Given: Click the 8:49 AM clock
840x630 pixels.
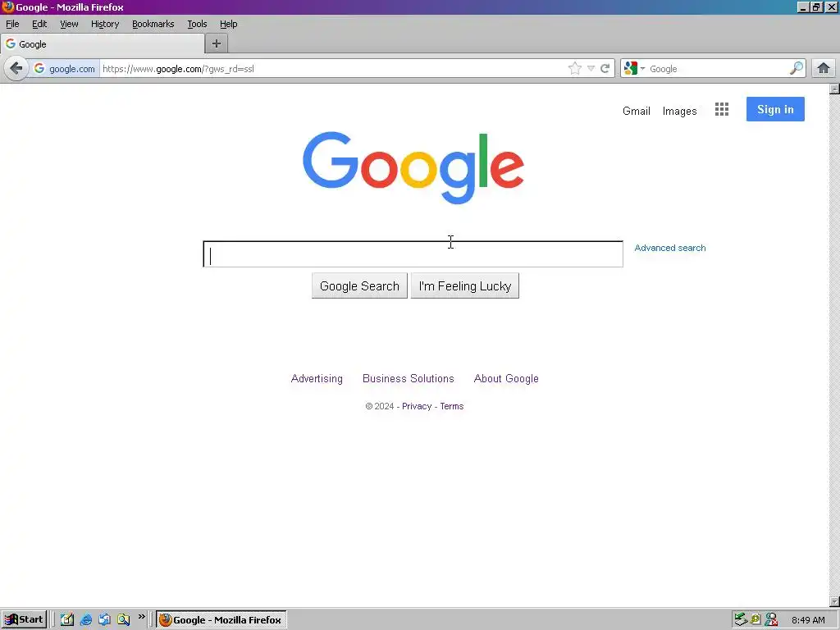Looking at the screenshot, I should [808, 620].
